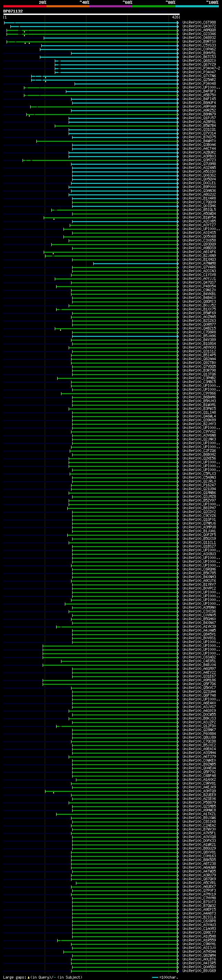Click the UniRef100_B8HN79 label

(x=199, y=114)
